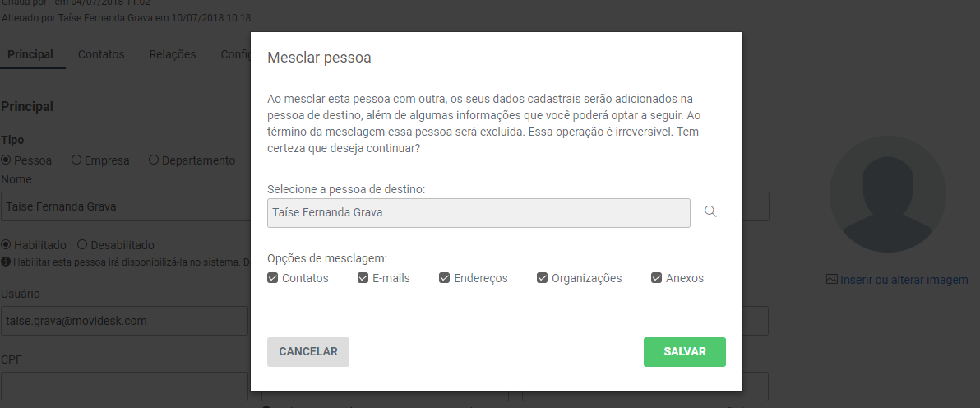Viewport: 980px width, 408px height.
Task: Click the image icon beside Inserir ou alterar imagem
Action: 831,279
